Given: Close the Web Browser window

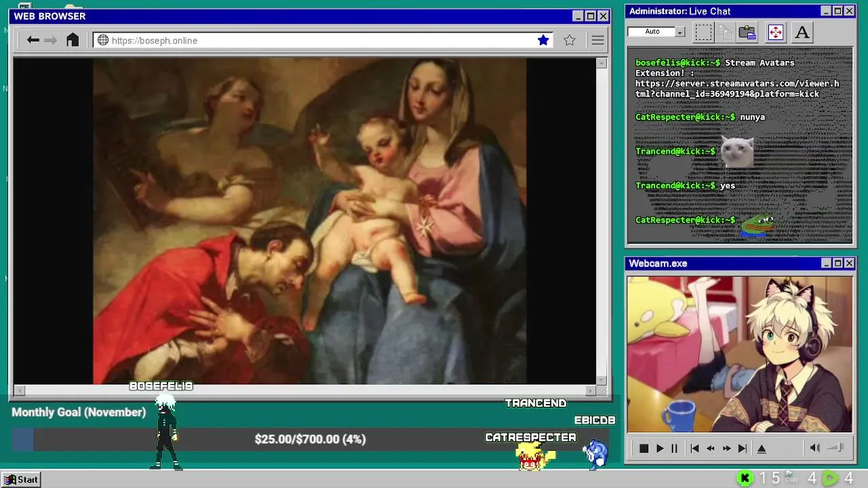Looking at the screenshot, I should click(603, 16).
